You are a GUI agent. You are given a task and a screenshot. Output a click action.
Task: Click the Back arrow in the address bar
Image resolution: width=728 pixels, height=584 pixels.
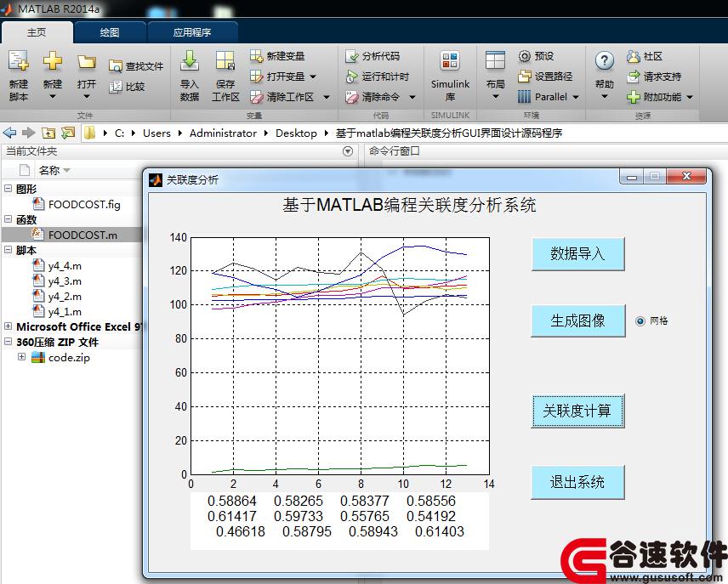(x=9, y=133)
